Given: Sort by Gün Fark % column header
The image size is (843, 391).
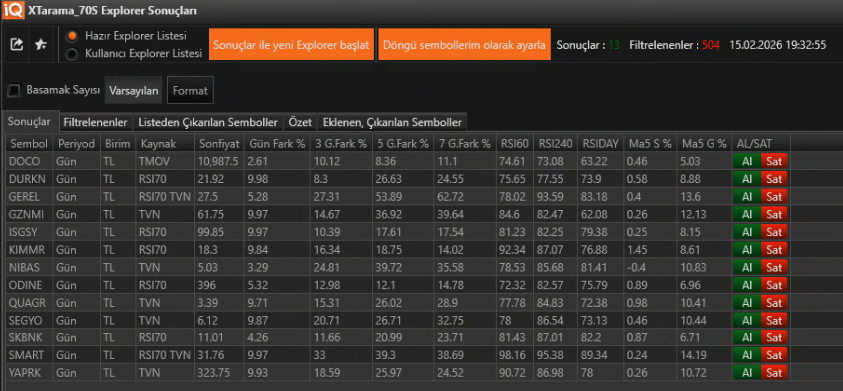Looking at the screenshot, I should (x=277, y=144).
